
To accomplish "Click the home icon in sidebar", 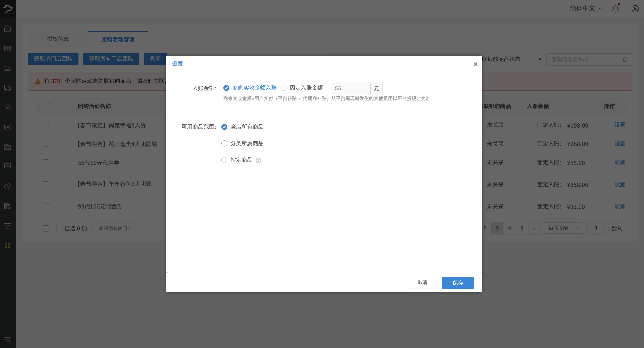I will click(x=7, y=29).
